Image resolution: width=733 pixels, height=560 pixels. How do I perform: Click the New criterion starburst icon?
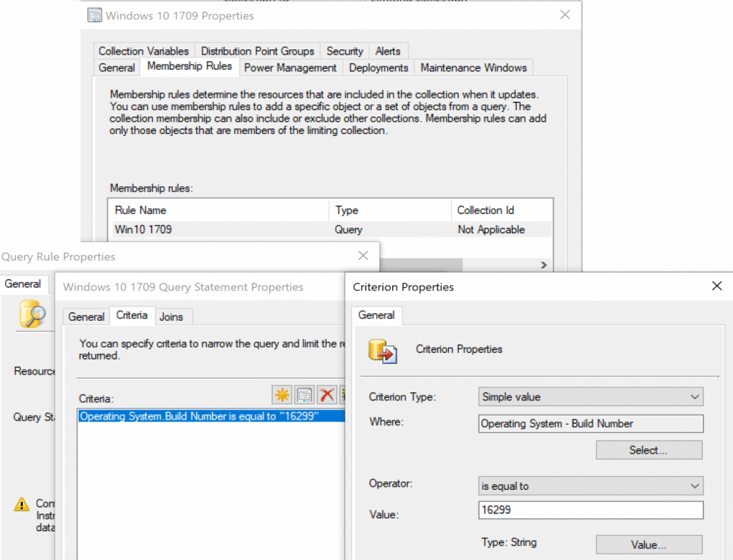[x=283, y=395]
